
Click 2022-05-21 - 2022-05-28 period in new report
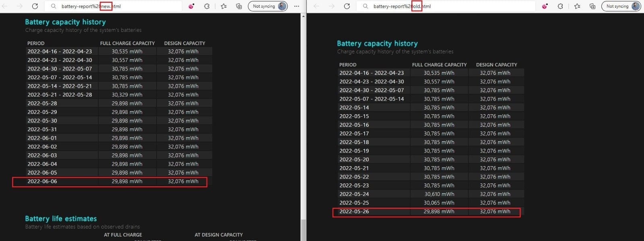pos(60,95)
